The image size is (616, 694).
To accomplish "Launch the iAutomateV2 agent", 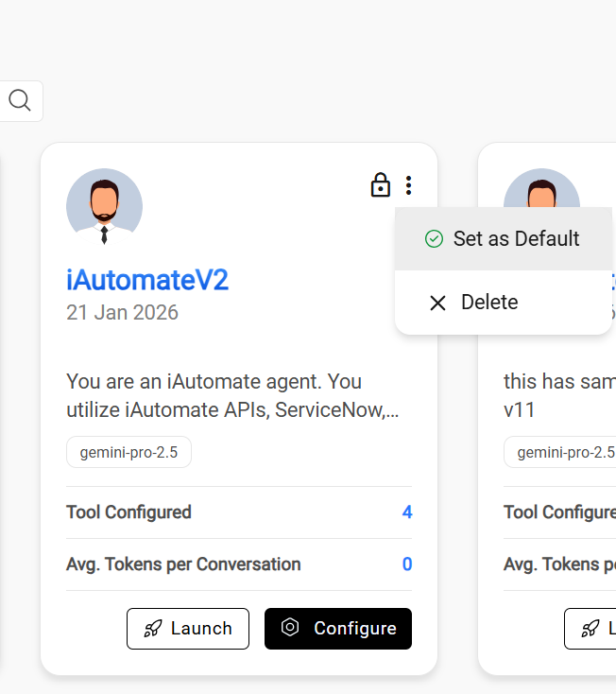I will (188, 629).
